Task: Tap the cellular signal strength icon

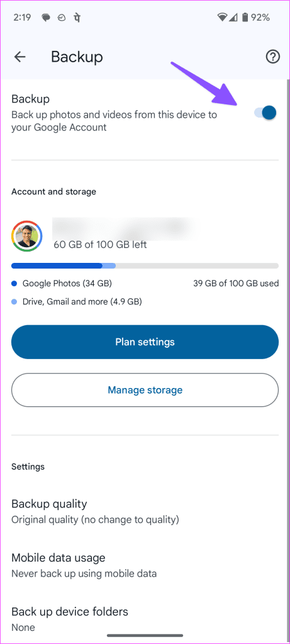Action: pyautogui.click(x=233, y=17)
